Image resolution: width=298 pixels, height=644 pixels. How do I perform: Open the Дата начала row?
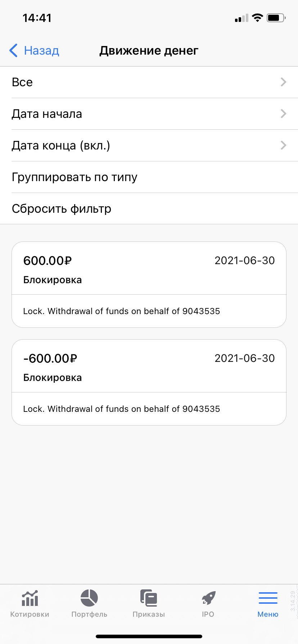coord(149,114)
